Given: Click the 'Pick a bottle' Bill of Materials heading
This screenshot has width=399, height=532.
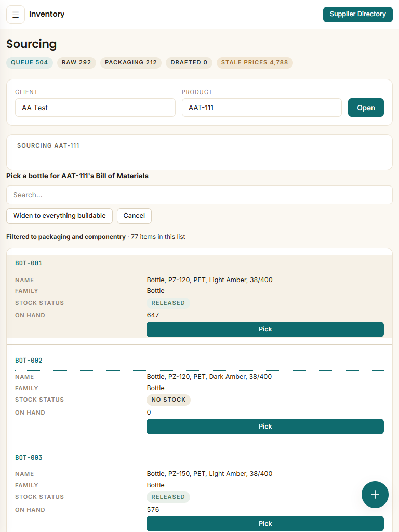Looking at the screenshot, I should coord(77,176).
